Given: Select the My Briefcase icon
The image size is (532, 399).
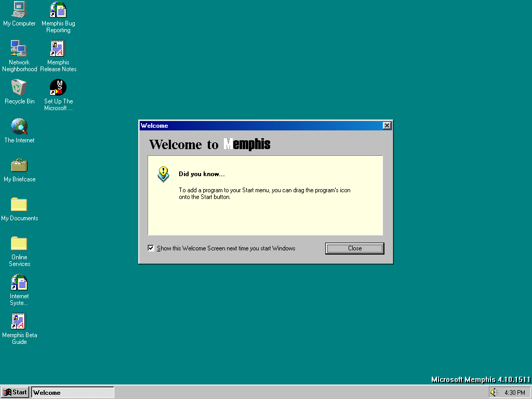Looking at the screenshot, I should 19,170.
